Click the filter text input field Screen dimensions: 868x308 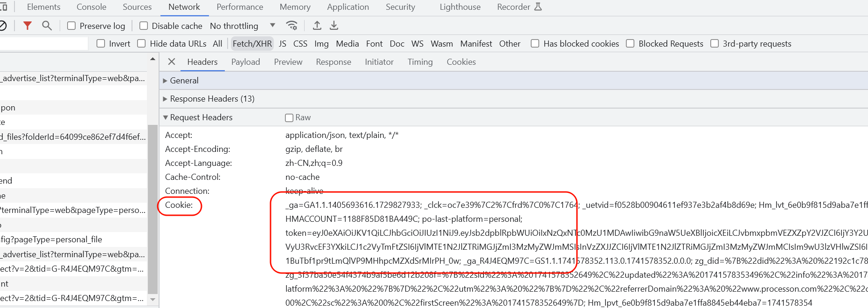[43, 44]
